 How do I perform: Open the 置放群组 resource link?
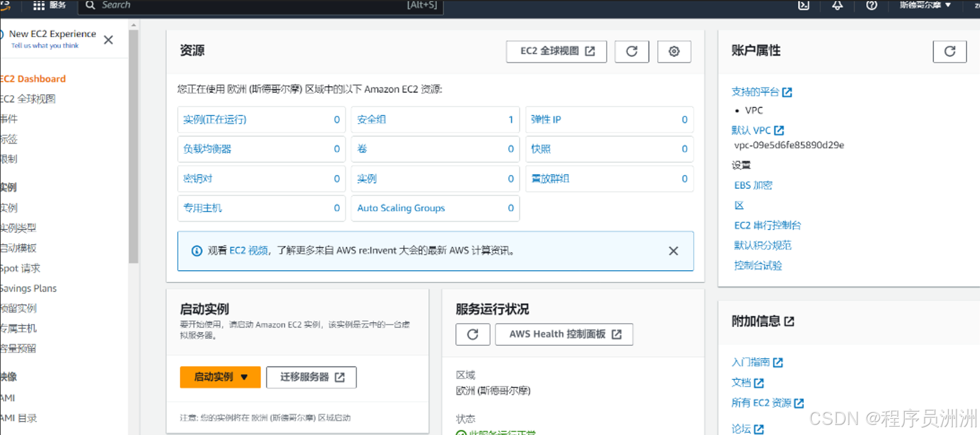pyautogui.click(x=550, y=178)
